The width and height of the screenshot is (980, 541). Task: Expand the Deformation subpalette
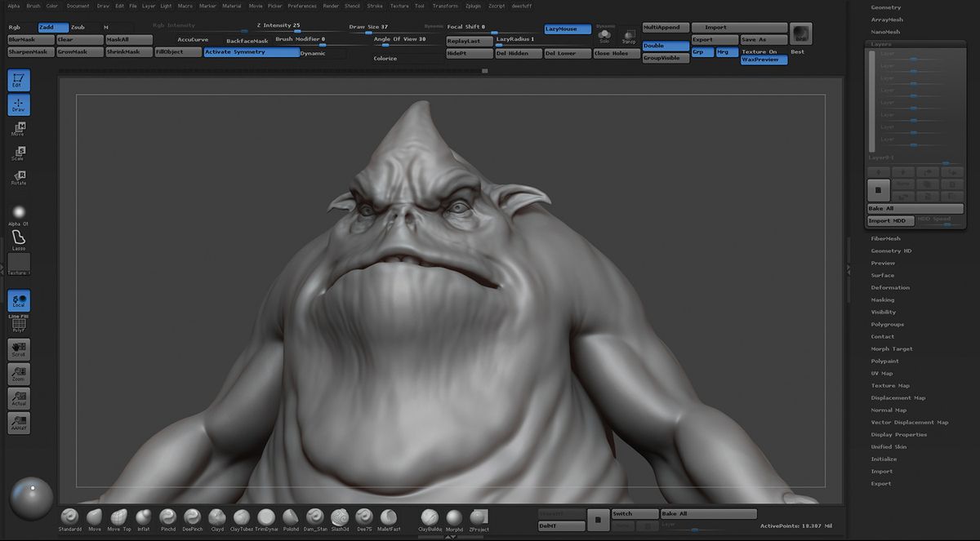coord(890,286)
